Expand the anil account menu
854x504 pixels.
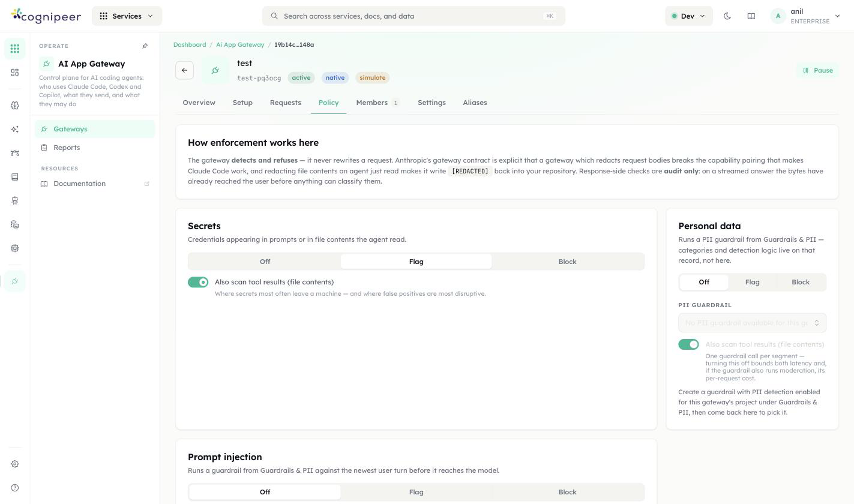click(x=805, y=16)
